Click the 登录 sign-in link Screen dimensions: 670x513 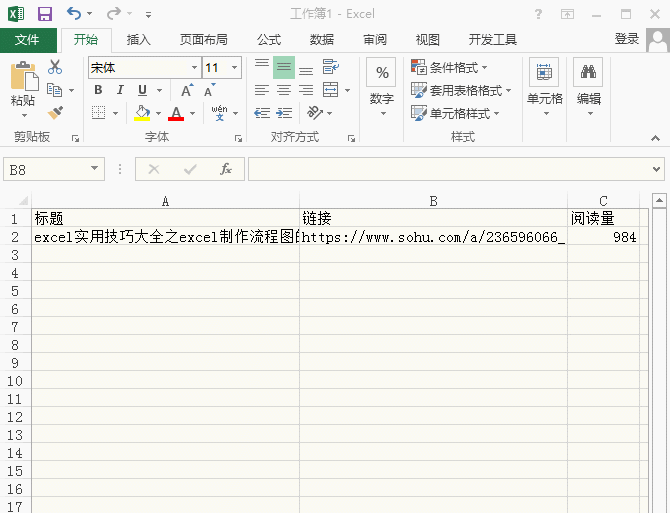pos(626,39)
